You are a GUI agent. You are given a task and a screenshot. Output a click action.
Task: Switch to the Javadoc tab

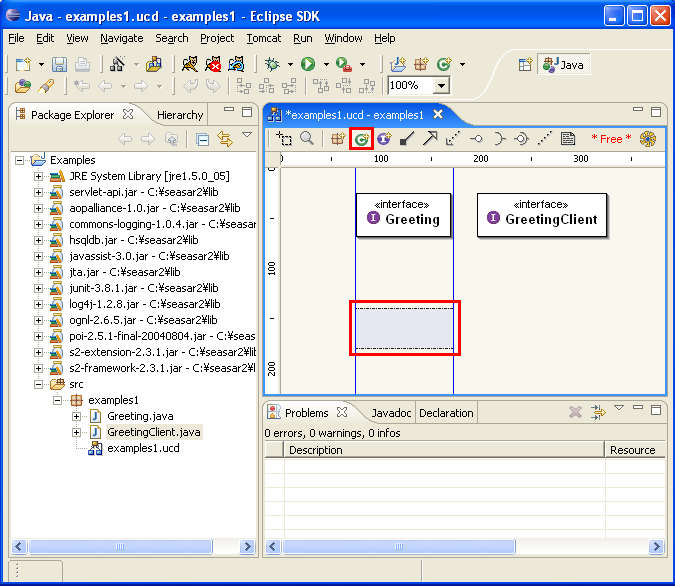[x=391, y=413]
